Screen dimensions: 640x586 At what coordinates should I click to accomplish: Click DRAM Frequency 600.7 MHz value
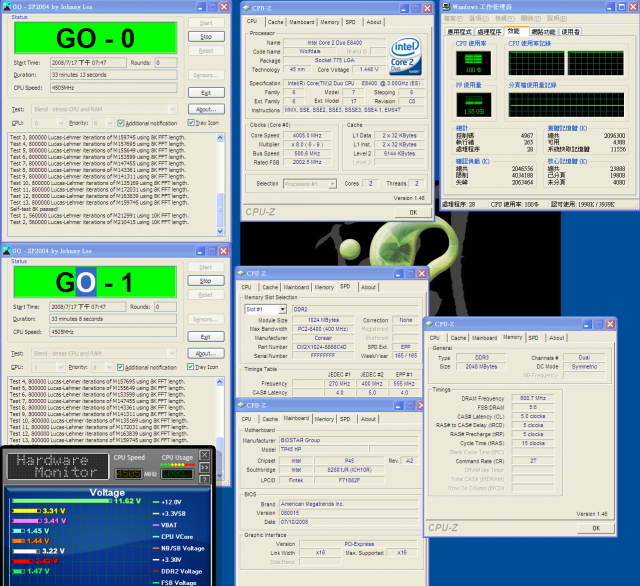pyautogui.click(x=533, y=398)
